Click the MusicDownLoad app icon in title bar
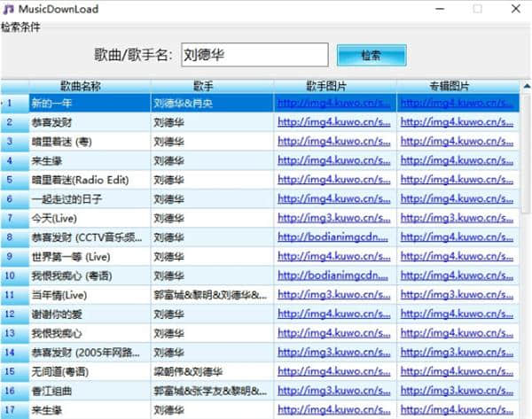 [x=9, y=9]
